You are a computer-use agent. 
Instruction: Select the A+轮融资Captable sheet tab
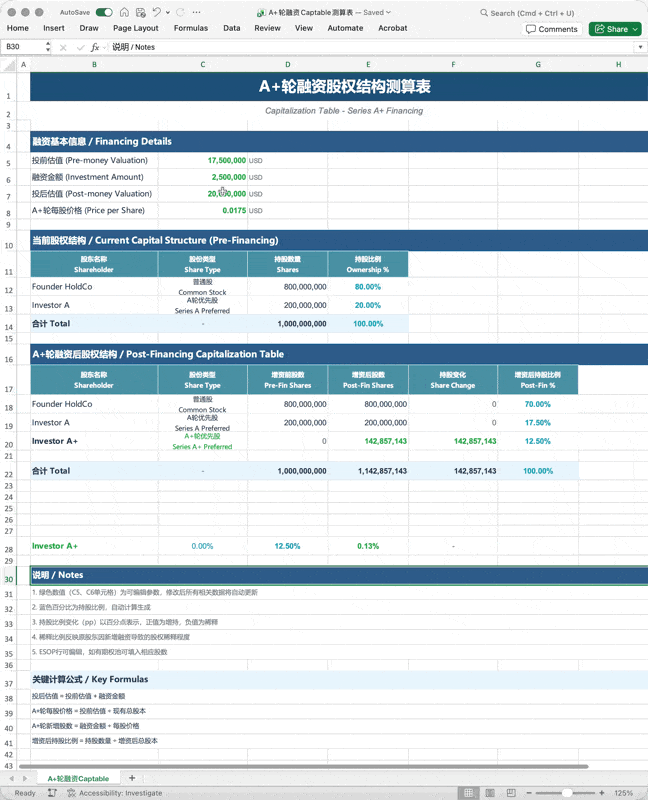[x=78, y=779]
